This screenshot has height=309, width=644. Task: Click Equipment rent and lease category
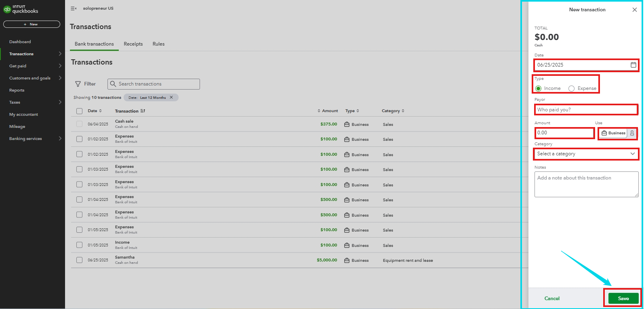pos(408,261)
